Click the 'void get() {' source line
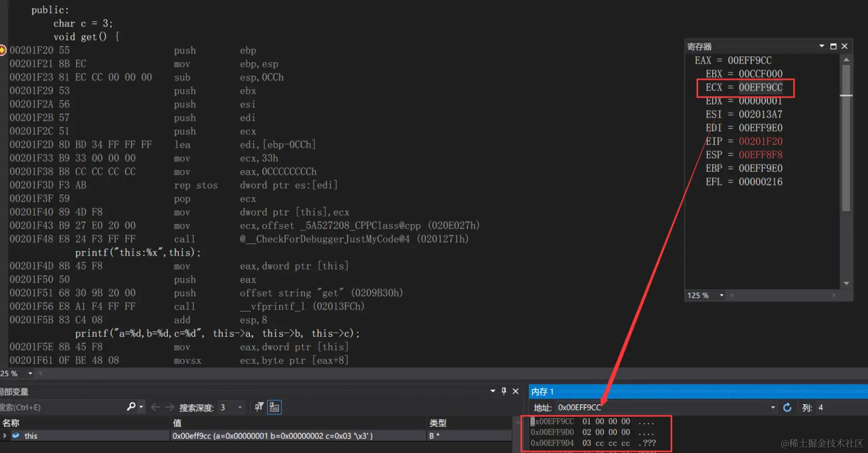Screen dimensions: 868x453 click(x=86, y=37)
